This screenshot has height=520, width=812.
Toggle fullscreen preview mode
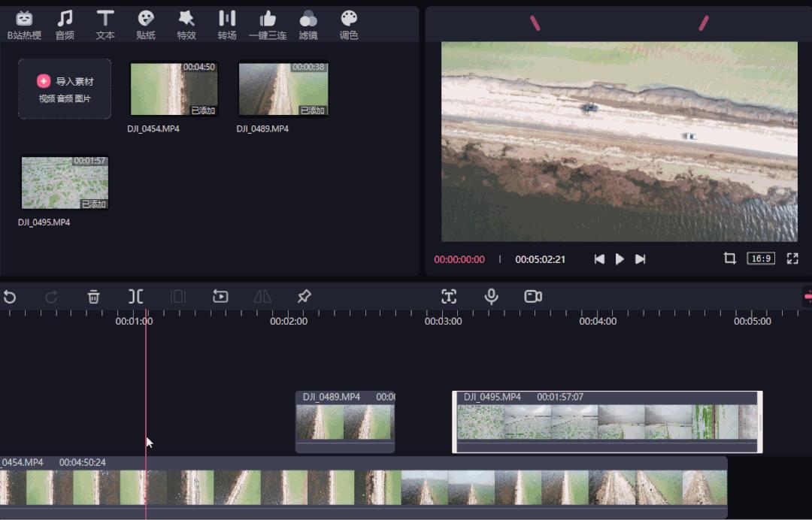pyautogui.click(x=792, y=258)
